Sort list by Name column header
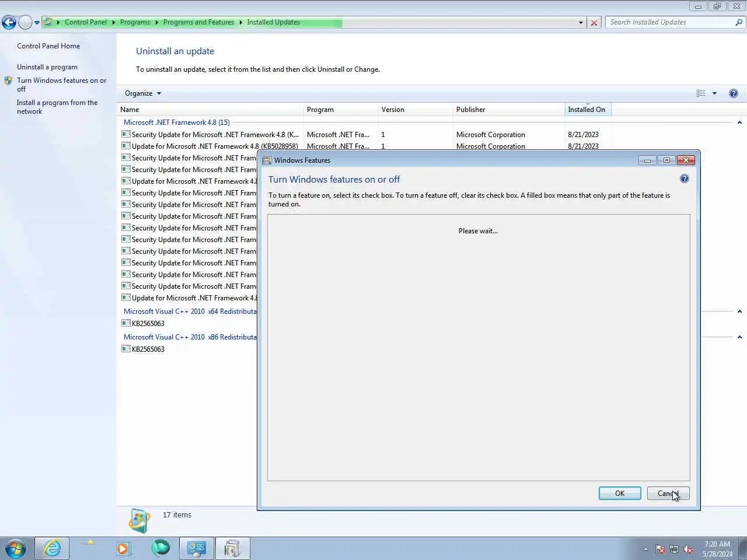The width and height of the screenshot is (747, 560). click(210, 110)
